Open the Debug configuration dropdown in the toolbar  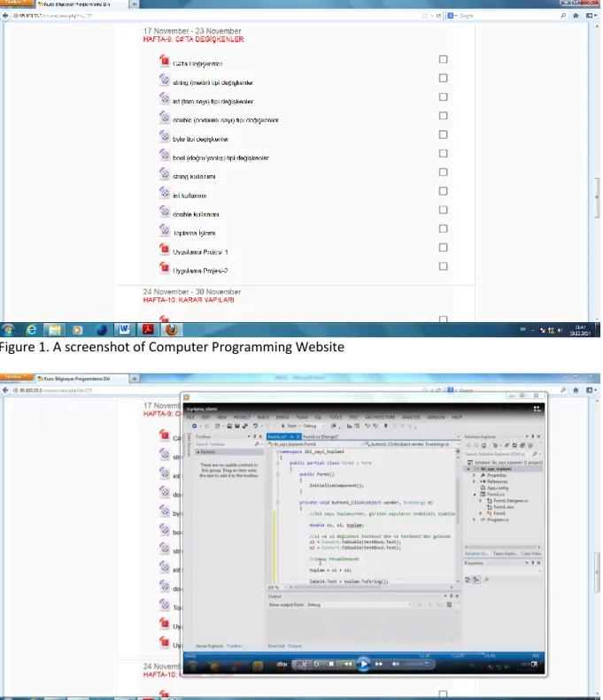313,426
